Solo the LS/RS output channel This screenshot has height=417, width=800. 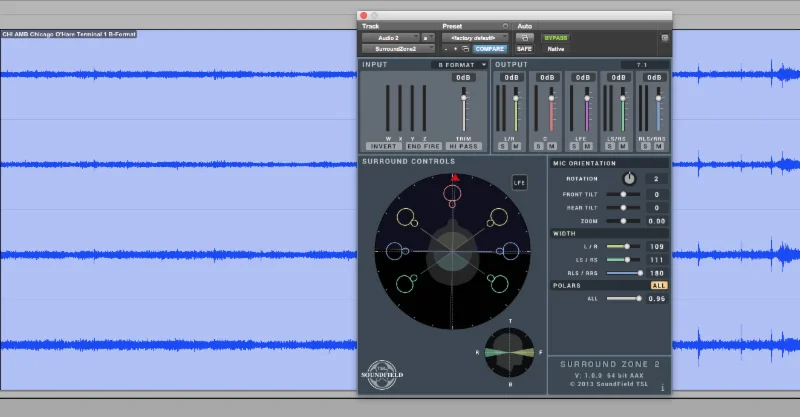pyautogui.click(x=610, y=146)
